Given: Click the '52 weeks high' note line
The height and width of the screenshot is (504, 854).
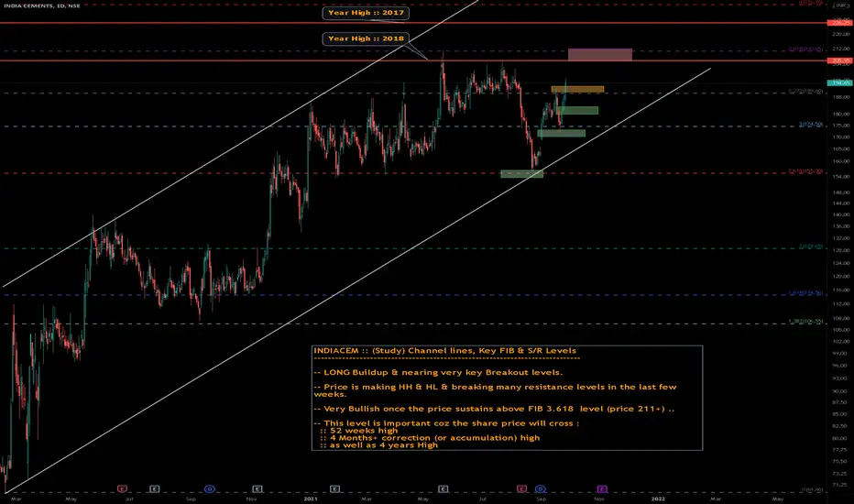Looking at the screenshot, I should coord(359,431).
